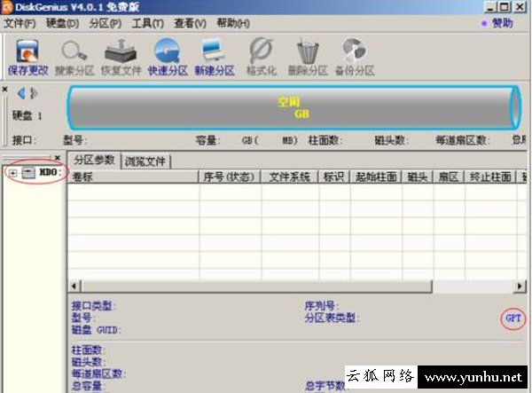Image resolution: width=532 pixels, height=393 pixels.
Task: Expand the HD0 tree node
Action: [x=12, y=173]
